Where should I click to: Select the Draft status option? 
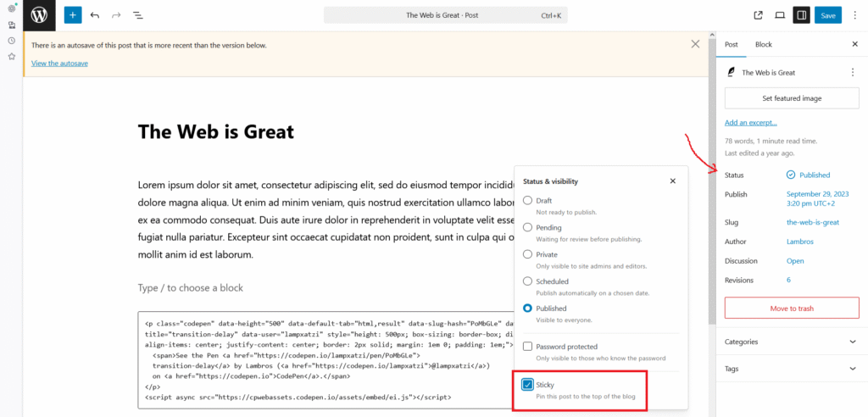pos(528,201)
